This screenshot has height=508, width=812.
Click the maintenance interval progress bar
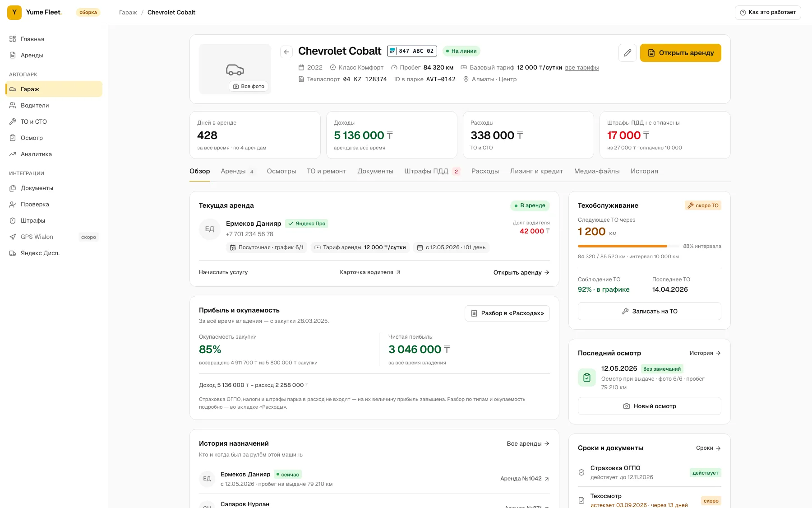tap(629, 246)
